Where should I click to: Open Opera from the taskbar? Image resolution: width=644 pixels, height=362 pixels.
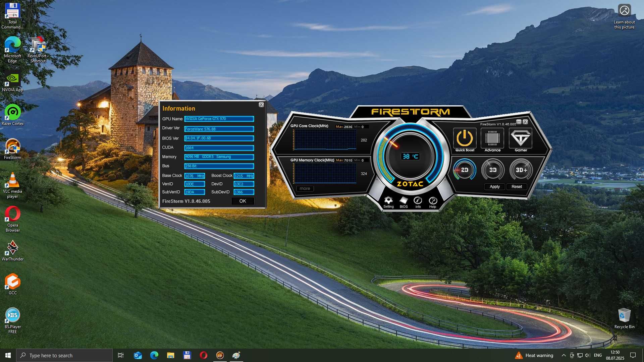coord(204,355)
